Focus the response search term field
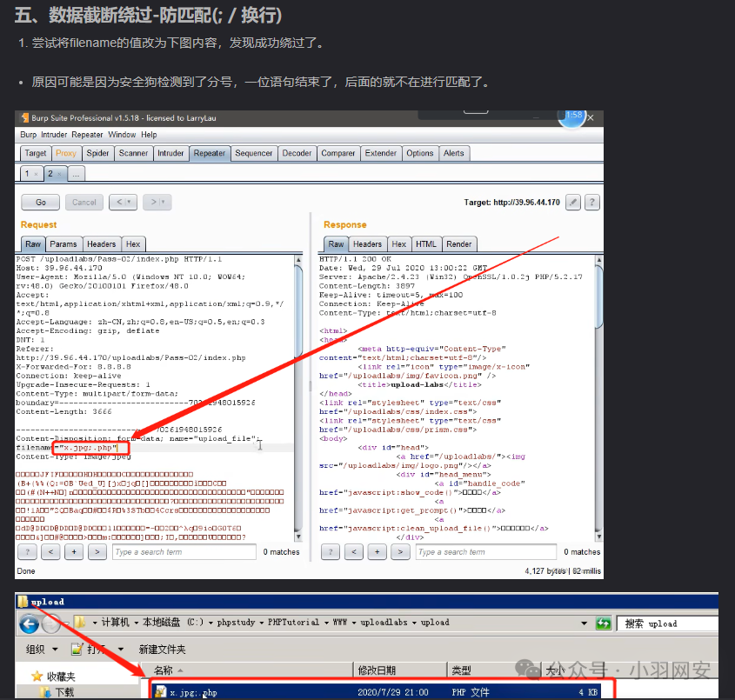 coord(486,552)
